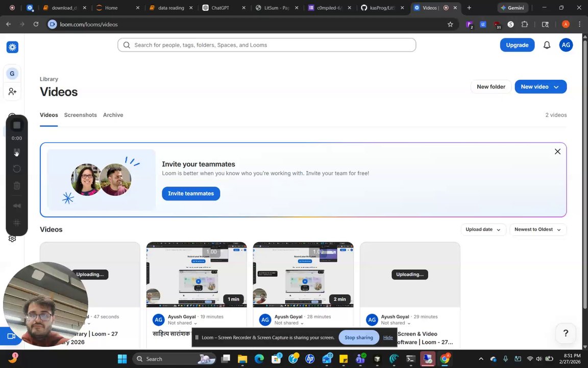Open the 2 min video thumbnail
This screenshot has width=588, height=368.
[x=303, y=274]
